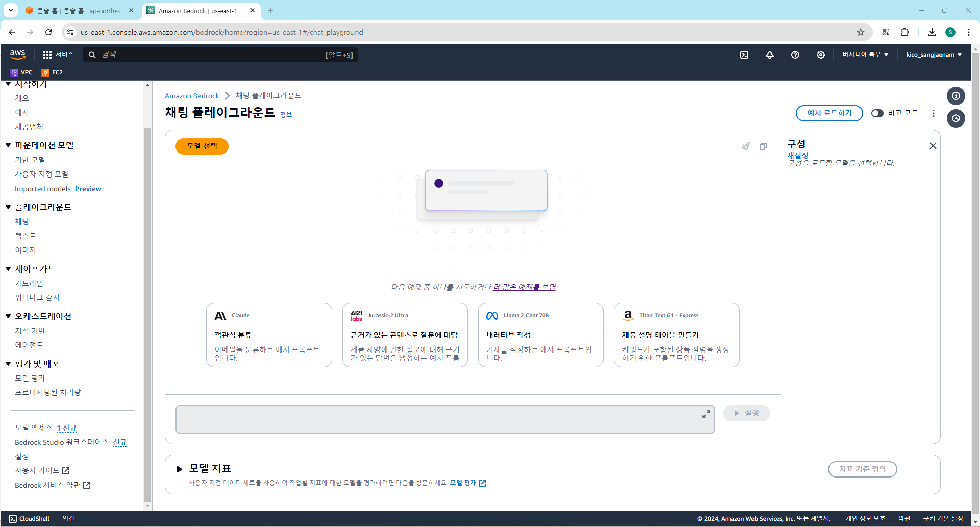Expand the prompt box with the fullscreen arrows icon
Screen dimensions: 980x527
[706, 414]
